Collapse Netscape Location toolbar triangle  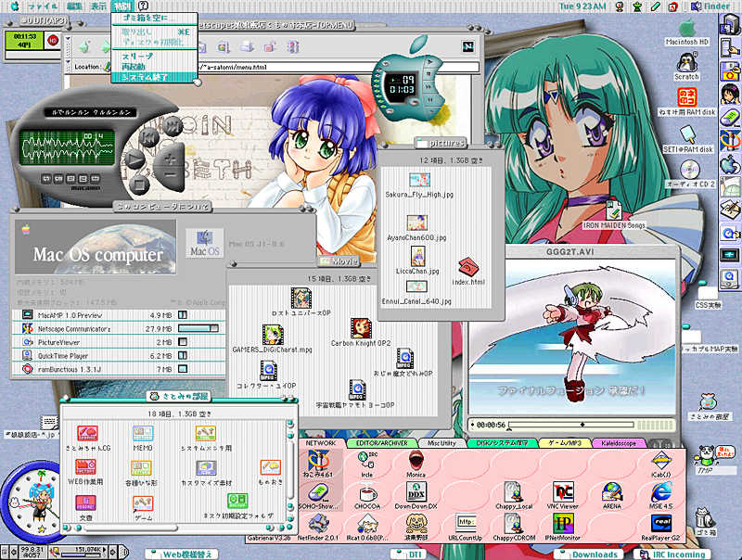(x=68, y=62)
